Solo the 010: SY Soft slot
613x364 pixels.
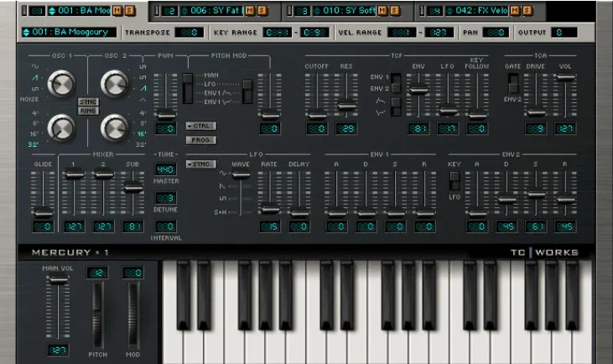click(394, 11)
